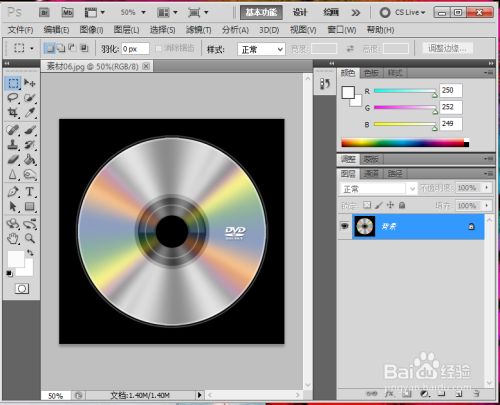Select the Pen tool
The width and height of the screenshot is (500, 405).
pyautogui.click(x=13, y=192)
